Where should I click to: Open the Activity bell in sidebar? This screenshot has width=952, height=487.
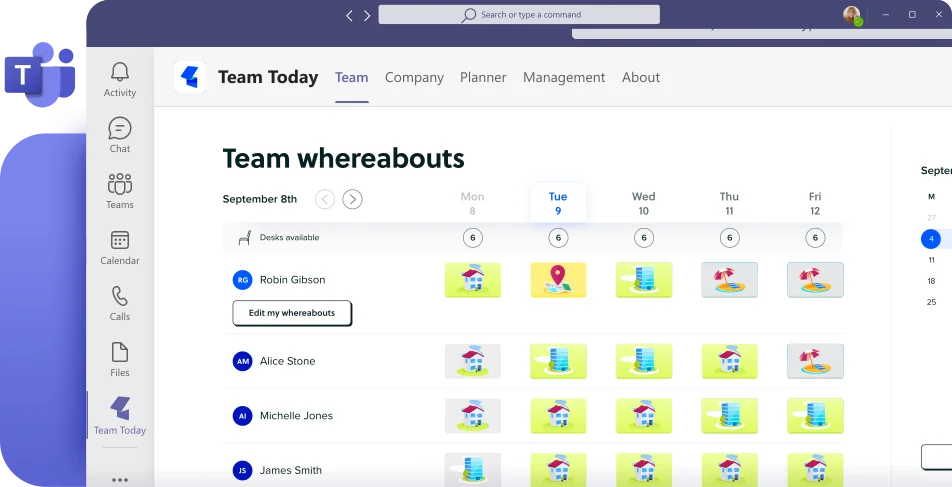[x=120, y=80]
